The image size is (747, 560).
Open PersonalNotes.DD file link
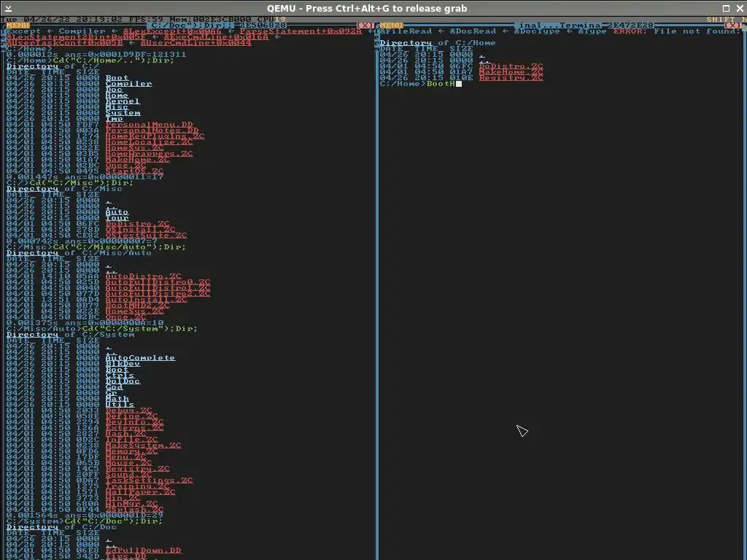(x=152, y=131)
